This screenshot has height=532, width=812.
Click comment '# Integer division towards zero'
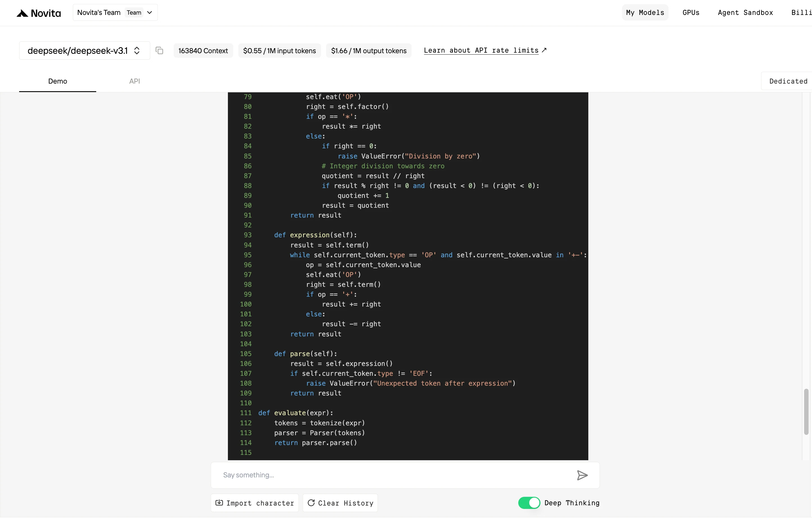click(383, 166)
